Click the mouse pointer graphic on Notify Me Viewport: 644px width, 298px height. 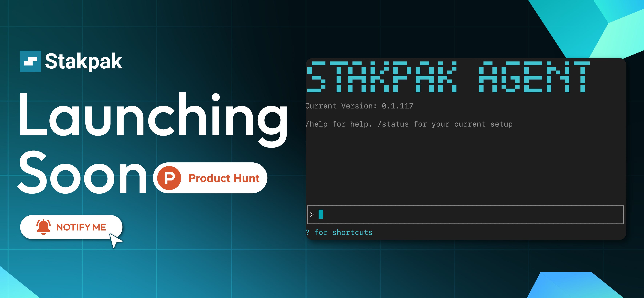tap(116, 241)
